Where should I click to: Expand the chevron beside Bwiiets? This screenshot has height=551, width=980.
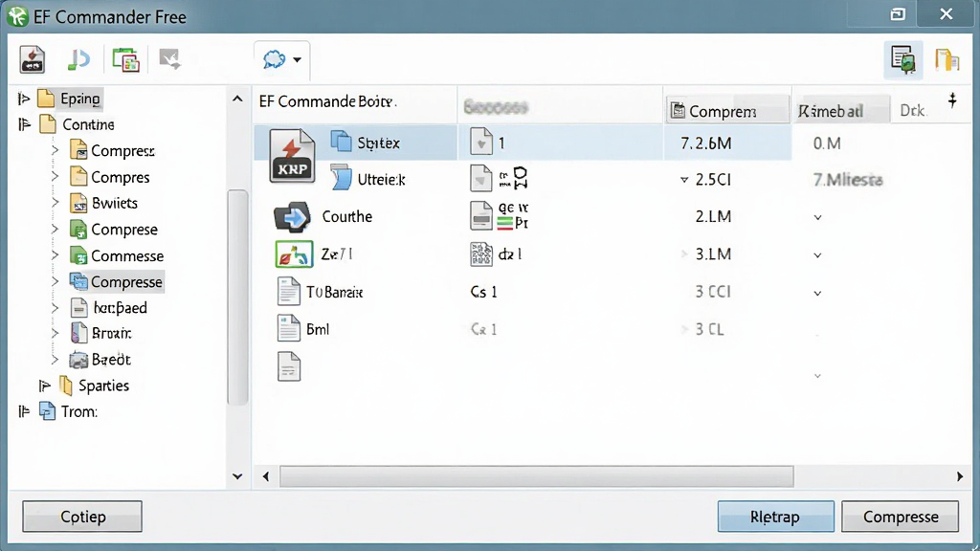(55, 203)
